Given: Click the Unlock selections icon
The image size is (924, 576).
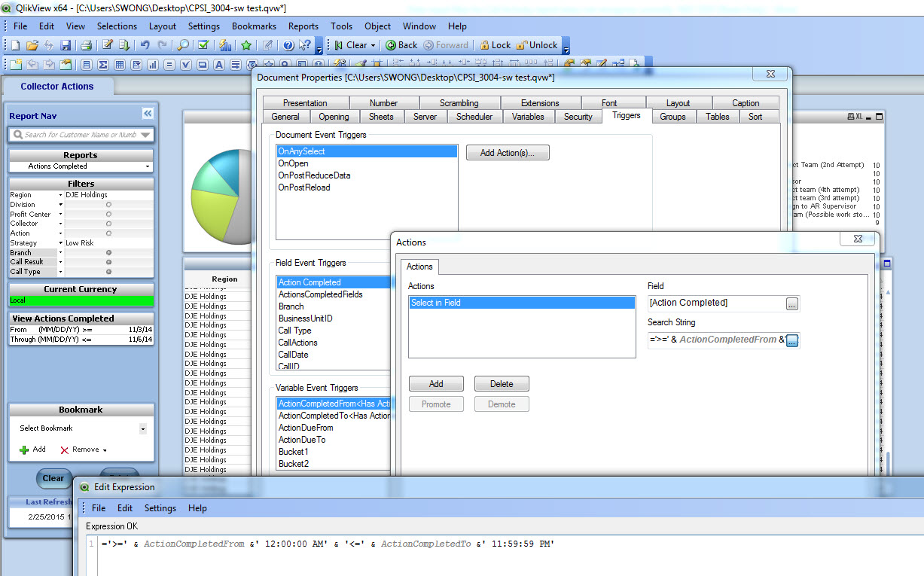Looking at the screenshot, I should (x=521, y=45).
